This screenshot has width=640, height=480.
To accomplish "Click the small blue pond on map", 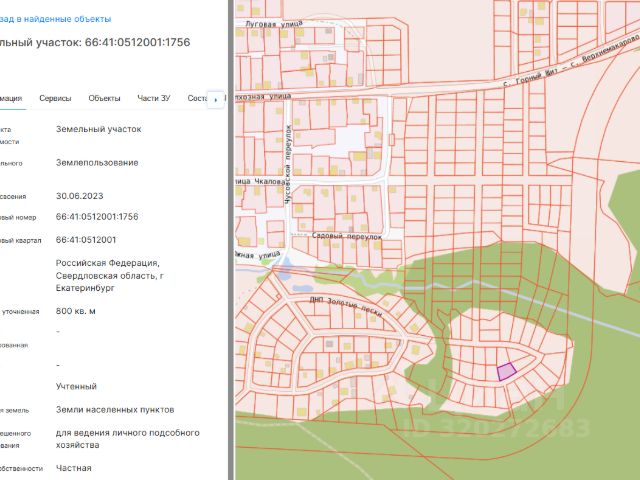I will (303, 288).
